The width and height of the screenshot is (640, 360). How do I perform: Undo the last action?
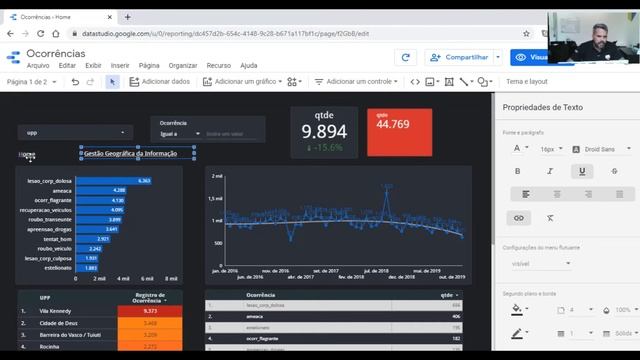75,82
